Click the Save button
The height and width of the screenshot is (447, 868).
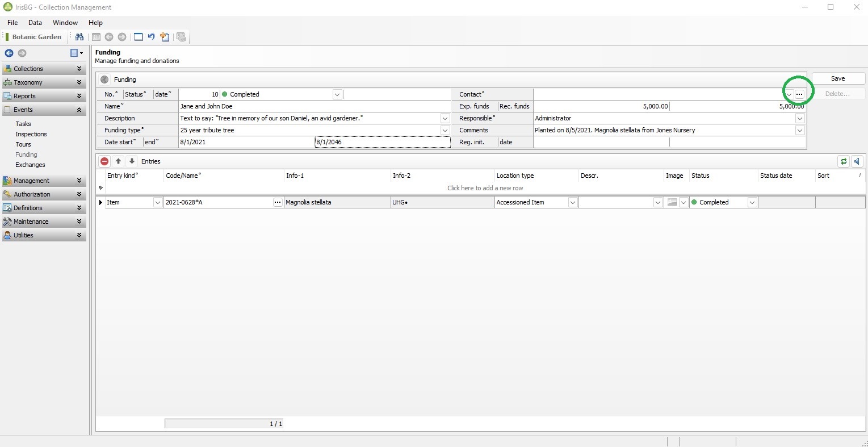(x=838, y=78)
